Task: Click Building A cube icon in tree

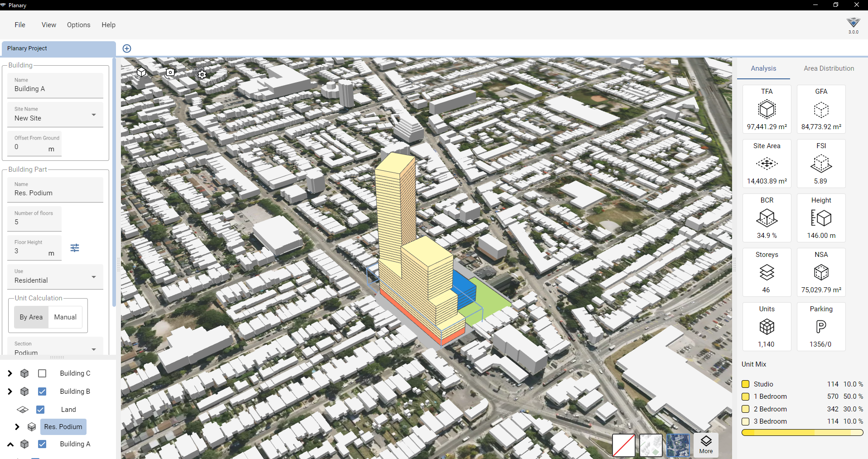Action: pyautogui.click(x=24, y=444)
